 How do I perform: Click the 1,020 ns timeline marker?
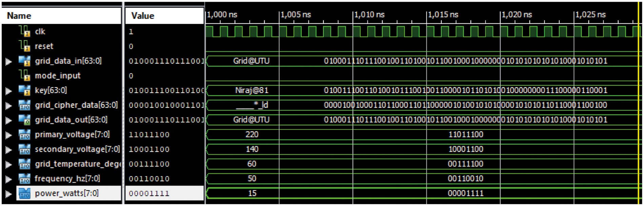pyautogui.click(x=517, y=15)
